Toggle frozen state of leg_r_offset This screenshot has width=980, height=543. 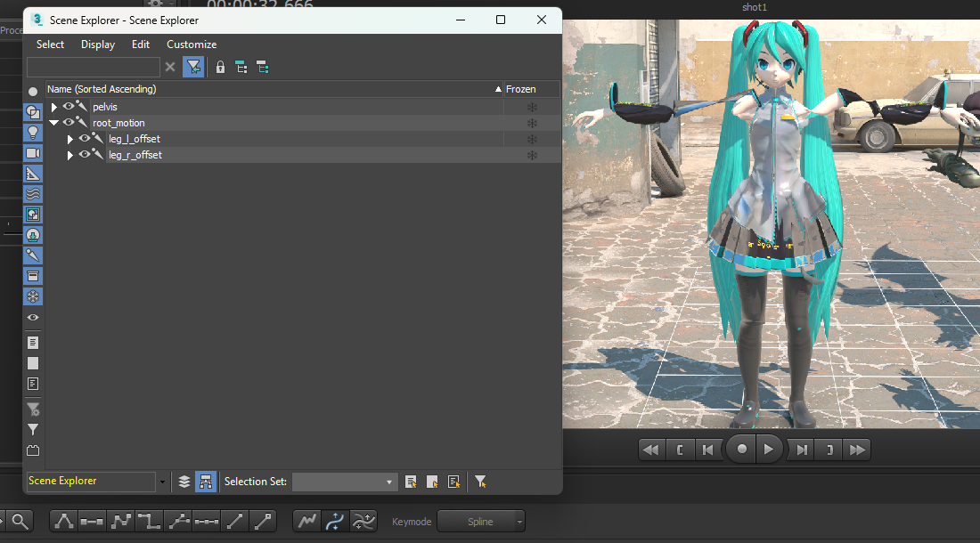[x=533, y=156]
